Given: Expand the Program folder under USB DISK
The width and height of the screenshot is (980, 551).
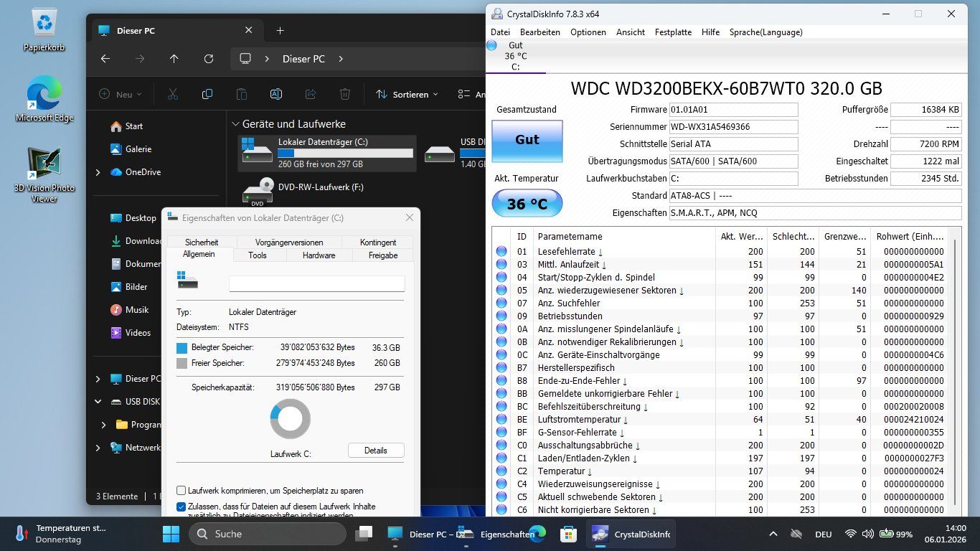Looking at the screenshot, I should click(104, 425).
